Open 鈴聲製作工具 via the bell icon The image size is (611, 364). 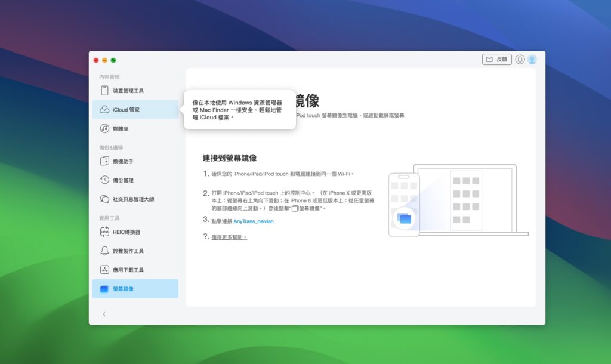(x=105, y=251)
